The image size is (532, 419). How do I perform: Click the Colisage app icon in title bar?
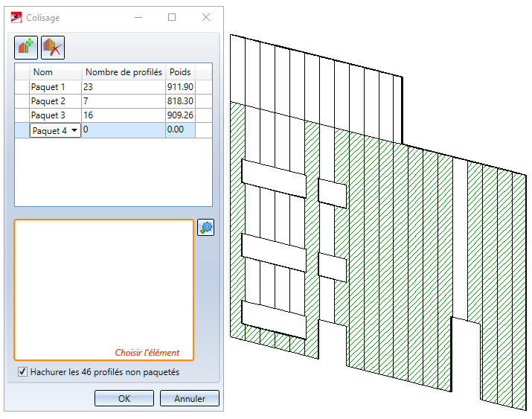point(16,18)
